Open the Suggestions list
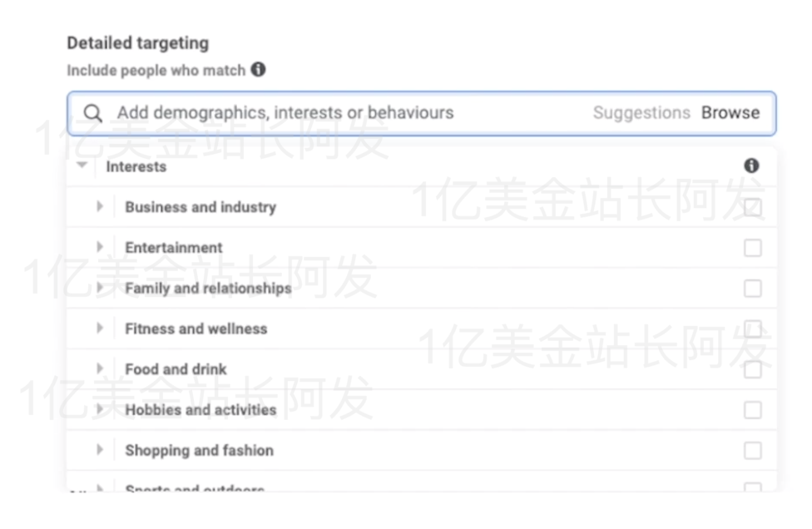This screenshot has width=812, height=529. coord(641,112)
